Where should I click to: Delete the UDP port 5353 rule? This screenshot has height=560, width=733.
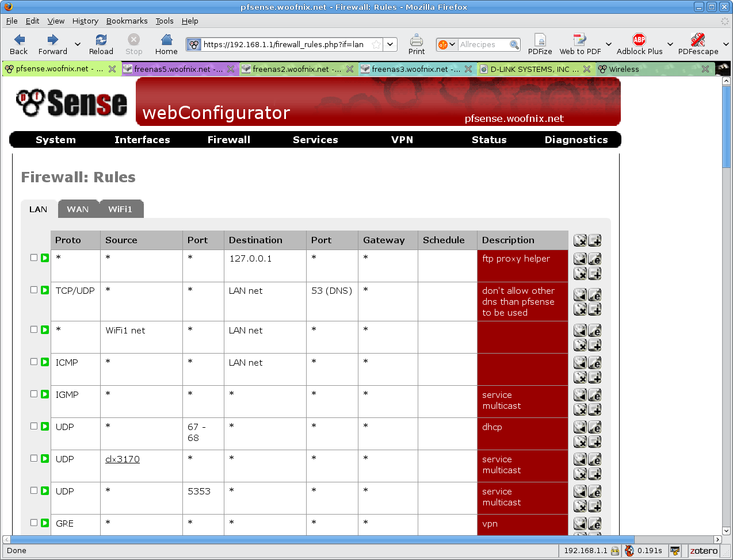point(580,505)
